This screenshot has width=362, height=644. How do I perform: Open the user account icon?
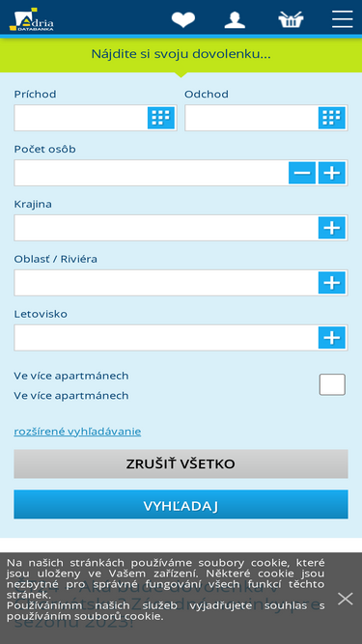point(235,19)
